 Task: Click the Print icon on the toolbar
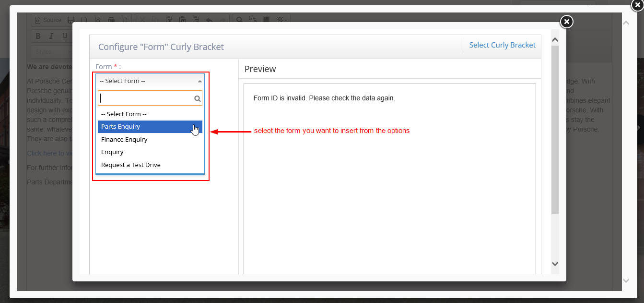tap(111, 20)
